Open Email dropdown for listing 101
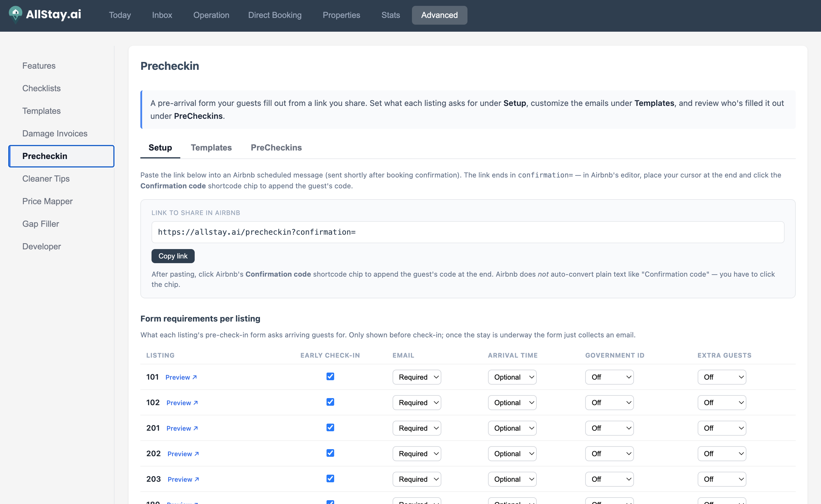Image resolution: width=821 pixels, height=504 pixels. 417,377
